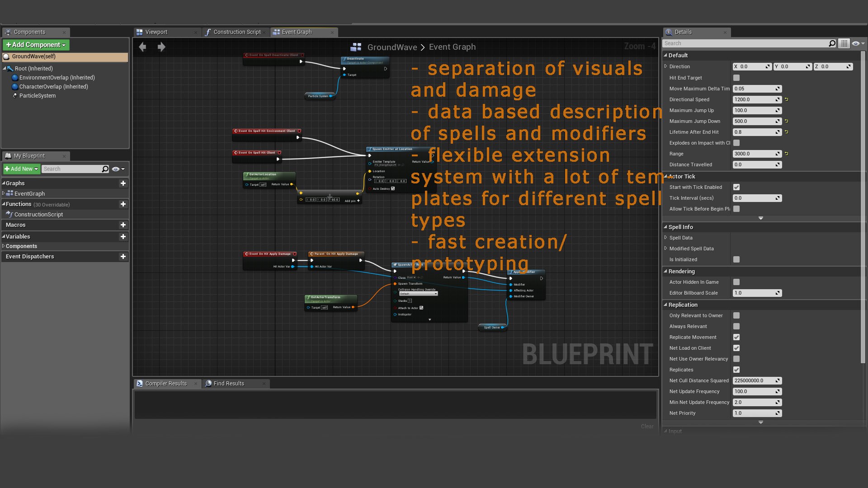Click the Add Component button
The image size is (868, 488).
coord(36,45)
